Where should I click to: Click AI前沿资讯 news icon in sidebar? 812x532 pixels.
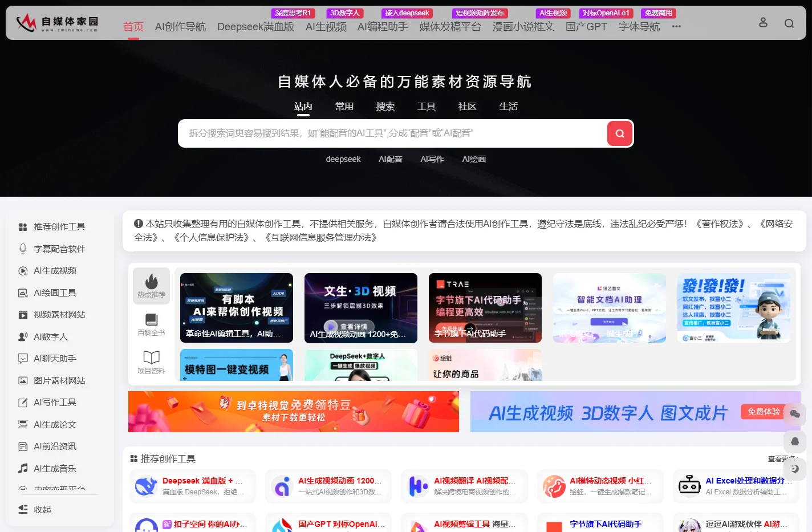coord(23,446)
